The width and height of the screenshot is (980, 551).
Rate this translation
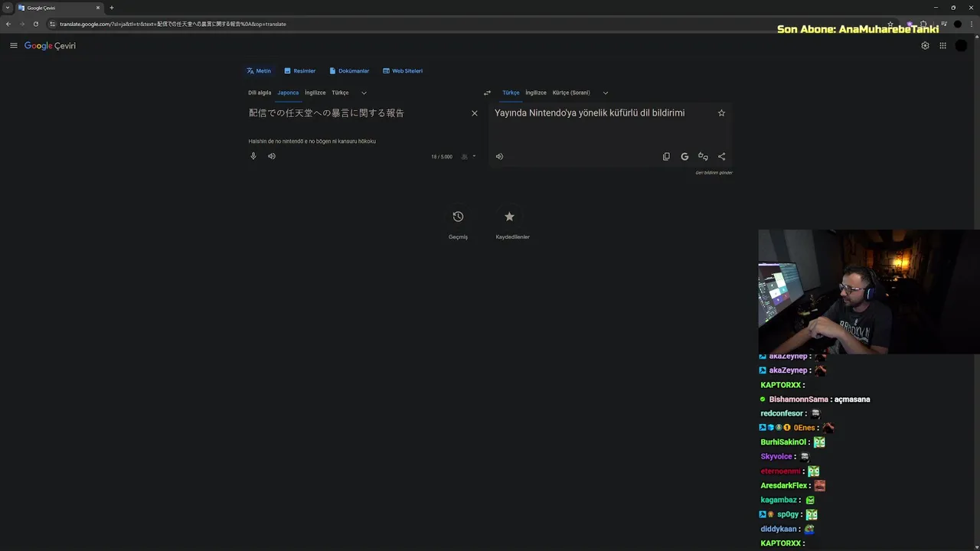[x=703, y=156]
